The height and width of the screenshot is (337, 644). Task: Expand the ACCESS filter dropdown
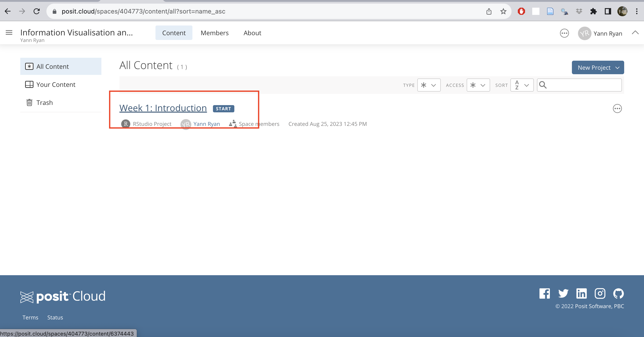[x=478, y=85]
